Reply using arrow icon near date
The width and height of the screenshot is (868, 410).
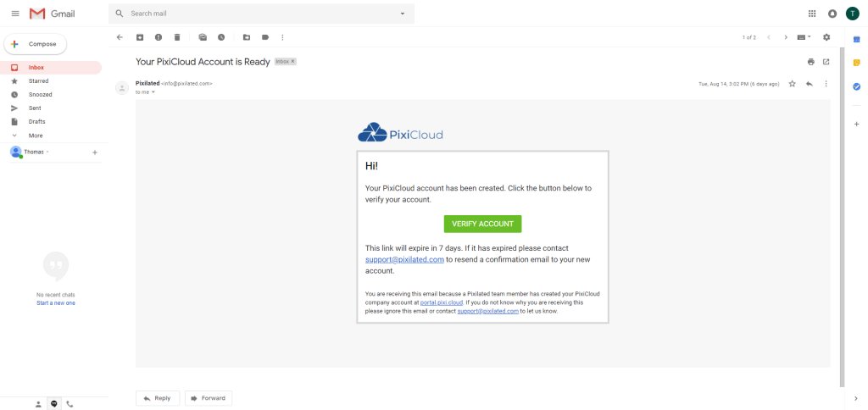810,84
